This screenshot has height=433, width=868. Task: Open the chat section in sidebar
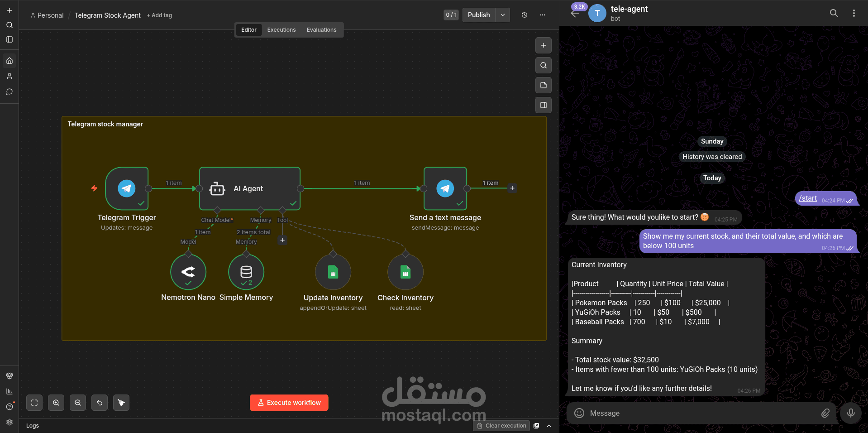10,91
